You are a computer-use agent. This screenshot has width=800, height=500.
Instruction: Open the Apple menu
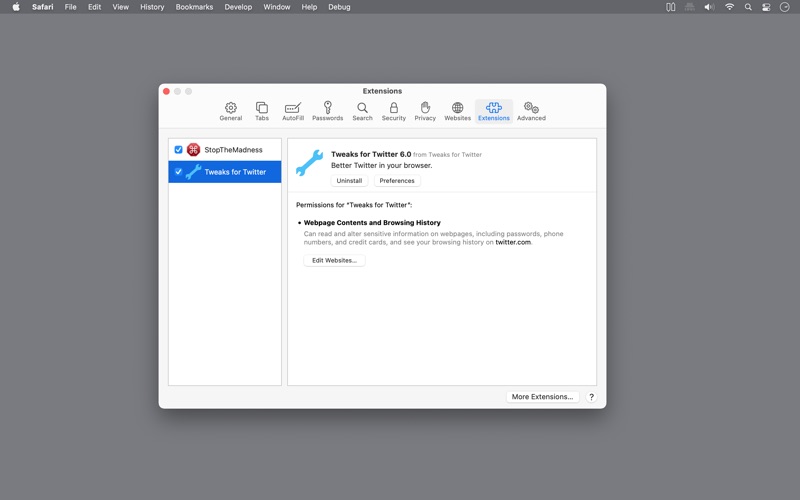[x=16, y=7]
